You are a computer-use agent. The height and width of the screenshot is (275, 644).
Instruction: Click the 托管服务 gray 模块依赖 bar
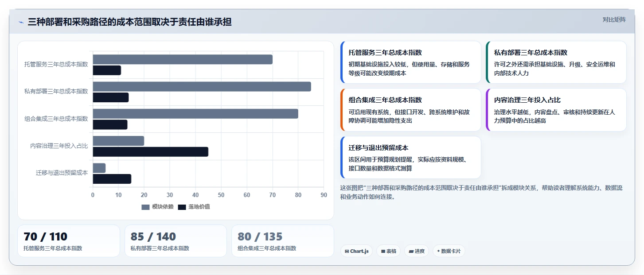pos(183,59)
